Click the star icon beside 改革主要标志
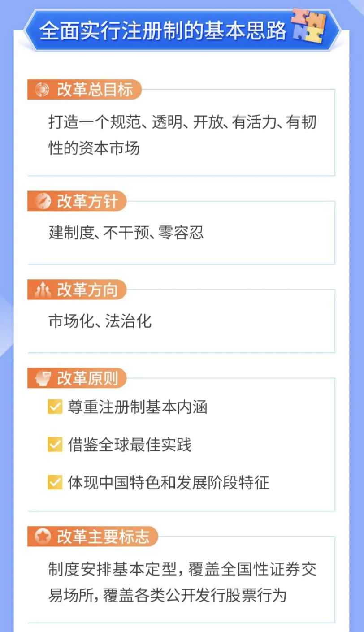 pyautogui.click(x=43, y=537)
